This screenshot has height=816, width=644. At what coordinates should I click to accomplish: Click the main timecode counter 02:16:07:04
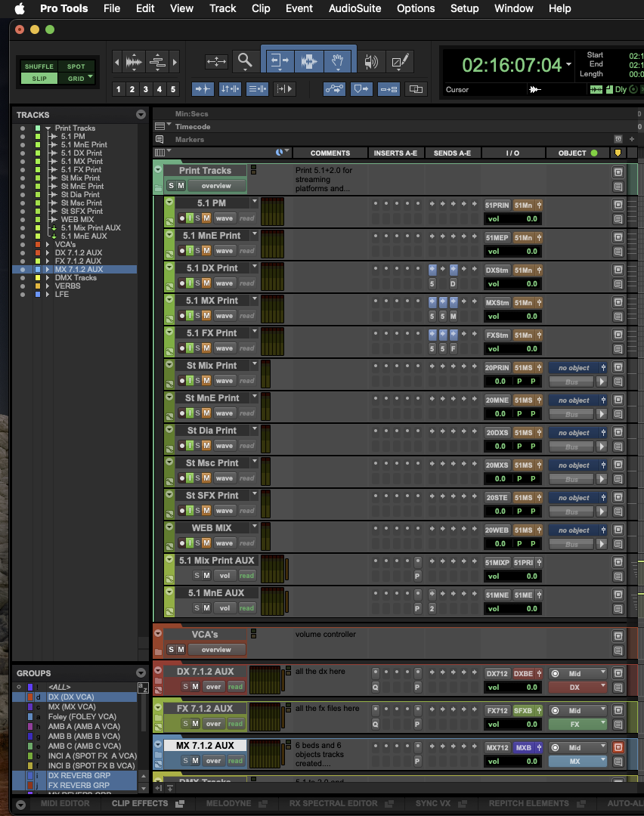coord(512,65)
